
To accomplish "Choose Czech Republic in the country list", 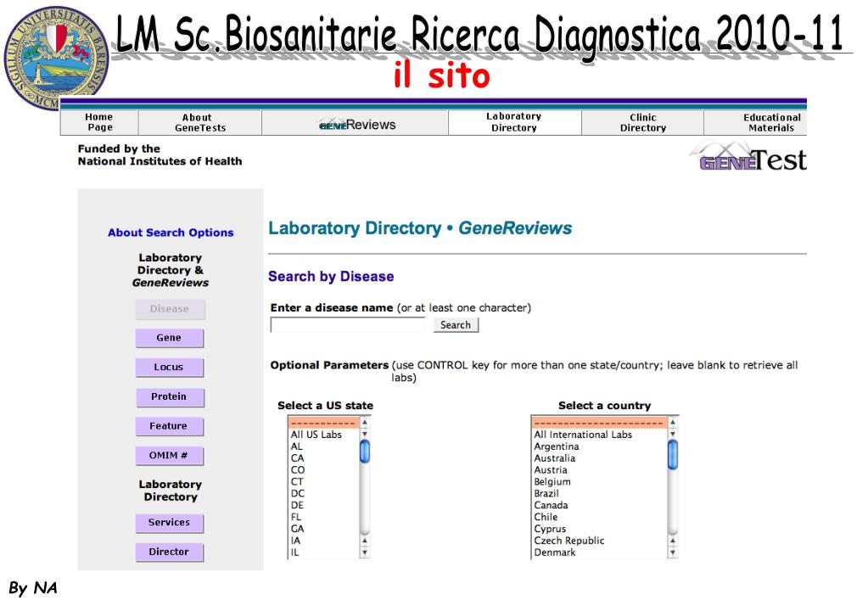I will point(600,541).
